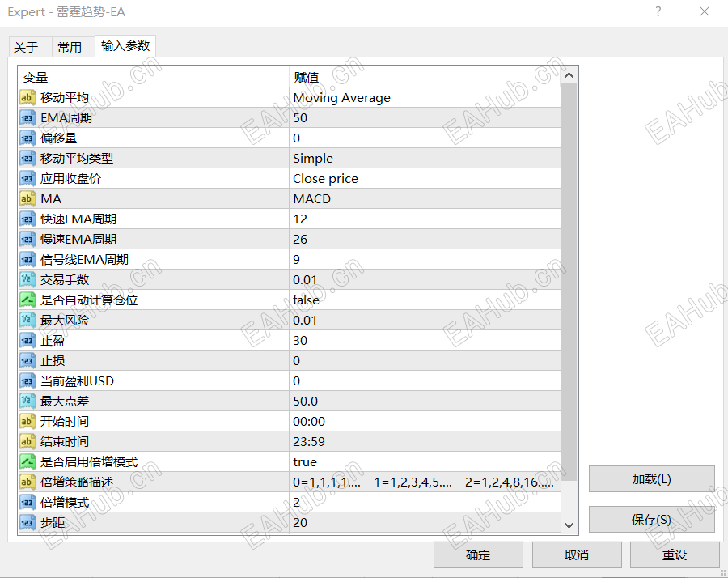Click the vertical scrollbar thumb
Viewport: 728px width, 578px height.
[569, 282]
